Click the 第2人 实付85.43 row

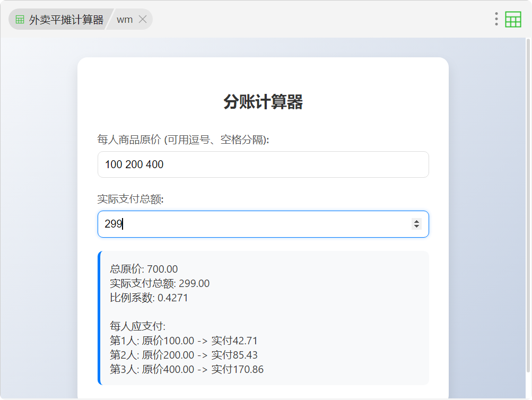184,355
